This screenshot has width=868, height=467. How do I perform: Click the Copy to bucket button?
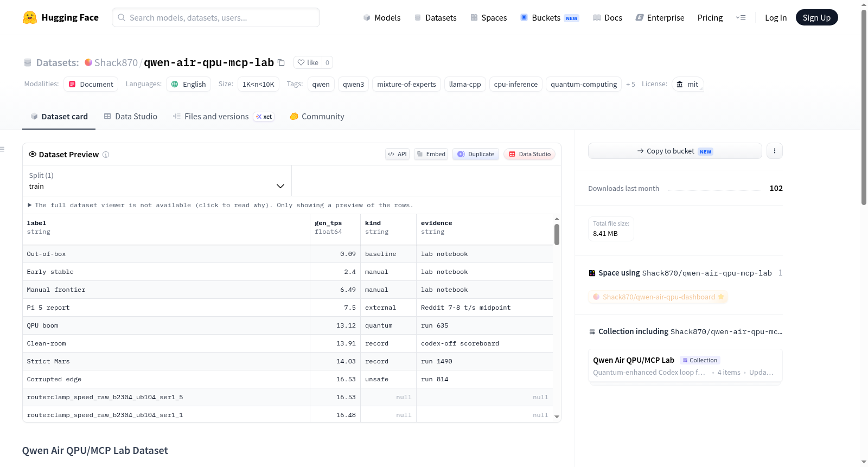click(675, 151)
